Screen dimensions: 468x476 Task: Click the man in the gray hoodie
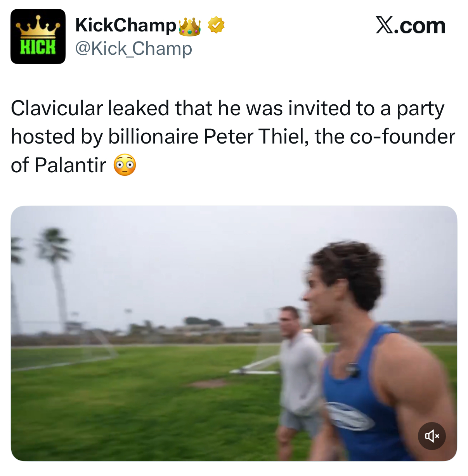[300, 369]
